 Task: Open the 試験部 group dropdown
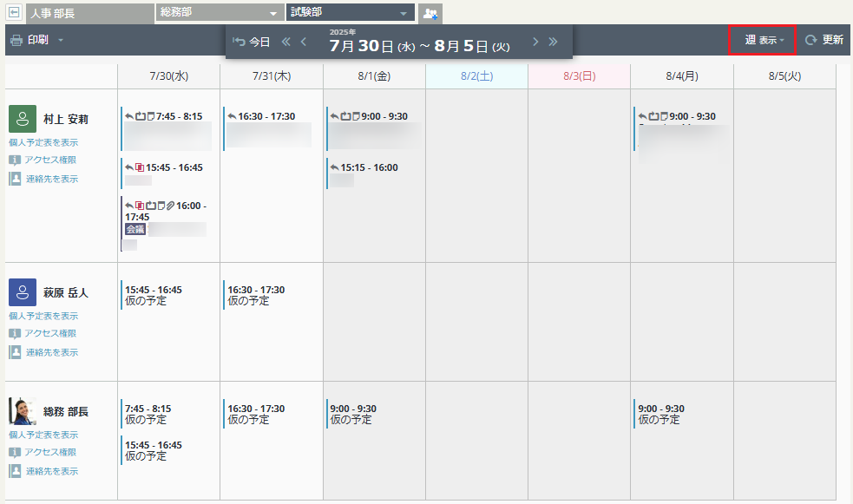click(351, 12)
